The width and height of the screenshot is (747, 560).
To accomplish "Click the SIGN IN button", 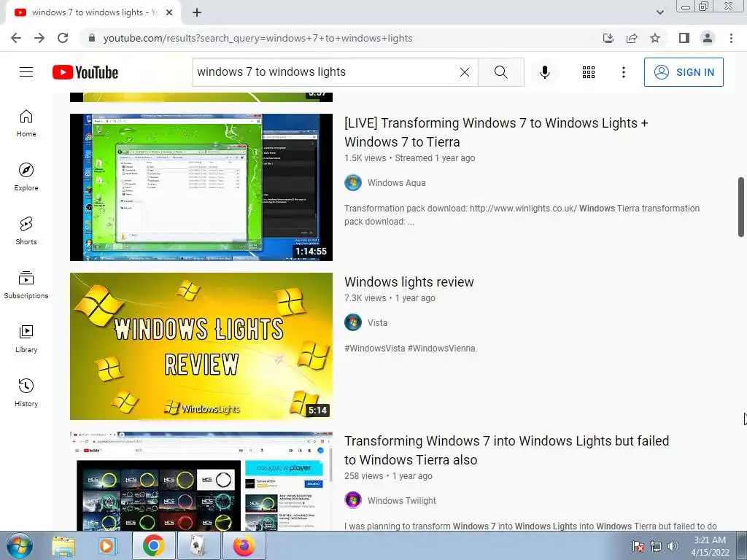I will coord(684,72).
